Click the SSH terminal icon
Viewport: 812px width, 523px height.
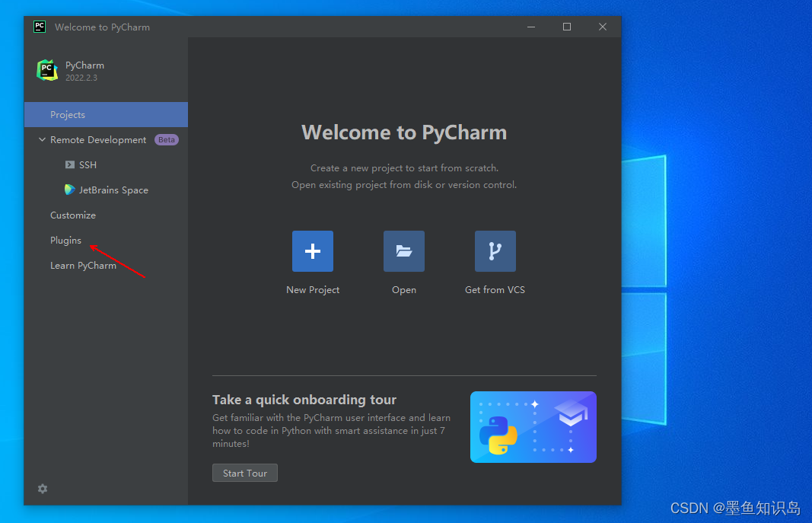pyautogui.click(x=70, y=164)
